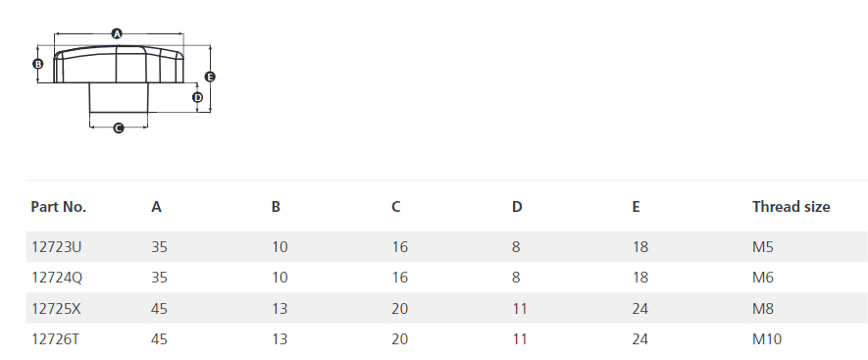Select the M6 thread size cell
The height and width of the screenshot is (360, 868).
tap(763, 278)
